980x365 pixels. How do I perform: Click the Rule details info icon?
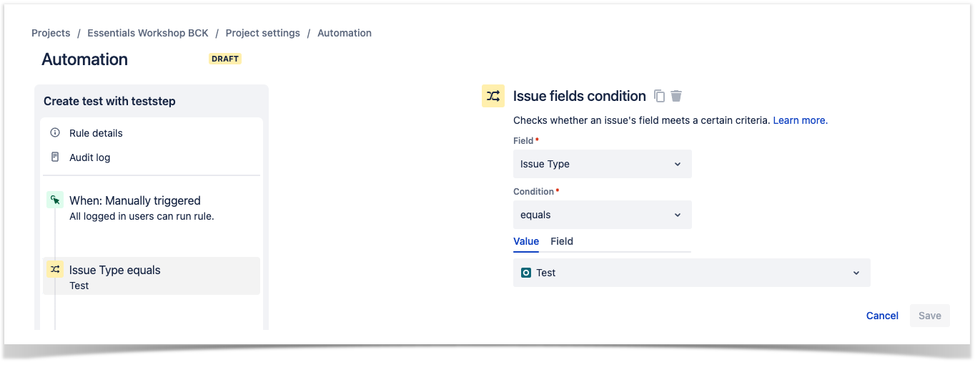(55, 133)
